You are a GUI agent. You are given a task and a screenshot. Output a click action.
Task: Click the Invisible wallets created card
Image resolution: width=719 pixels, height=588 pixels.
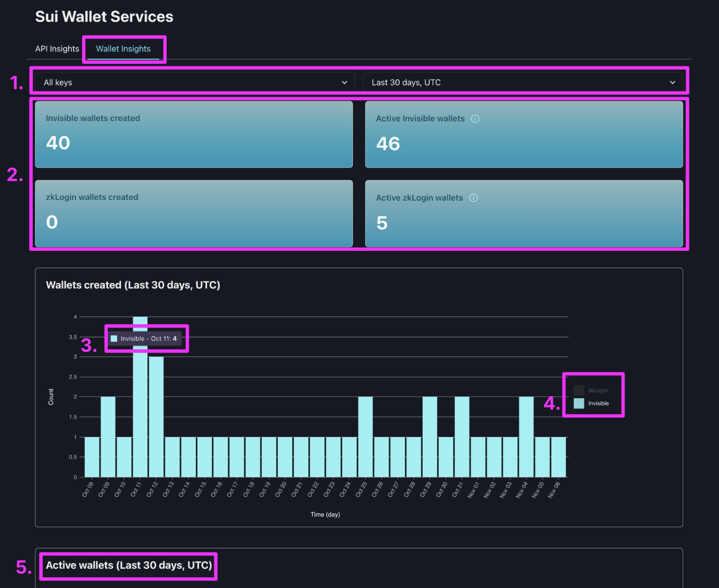[x=194, y=134]
